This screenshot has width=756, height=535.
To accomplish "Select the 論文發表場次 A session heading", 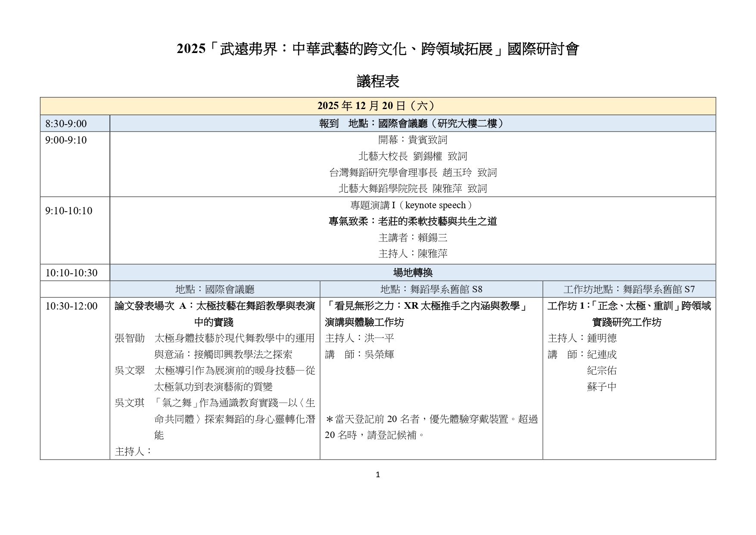I will 214,306.
